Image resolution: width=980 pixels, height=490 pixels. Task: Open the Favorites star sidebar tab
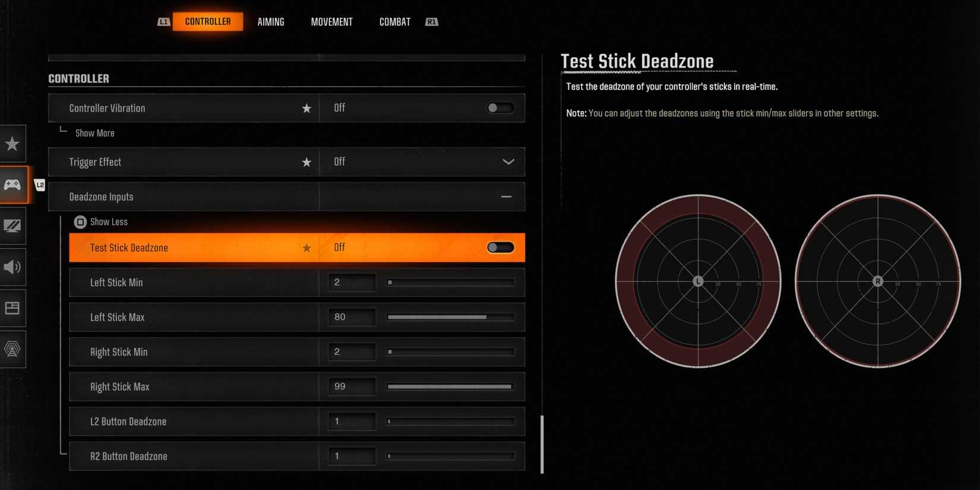[12, 144]
